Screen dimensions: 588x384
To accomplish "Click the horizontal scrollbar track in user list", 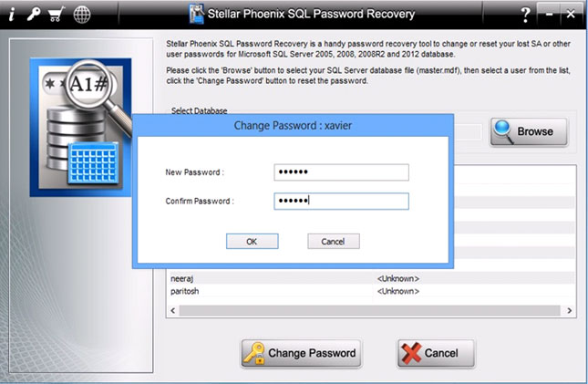I will [369, 310].
